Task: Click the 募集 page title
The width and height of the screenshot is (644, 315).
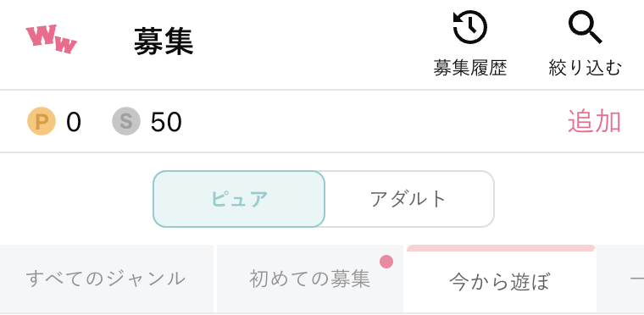Action: [x=164, y=41]
